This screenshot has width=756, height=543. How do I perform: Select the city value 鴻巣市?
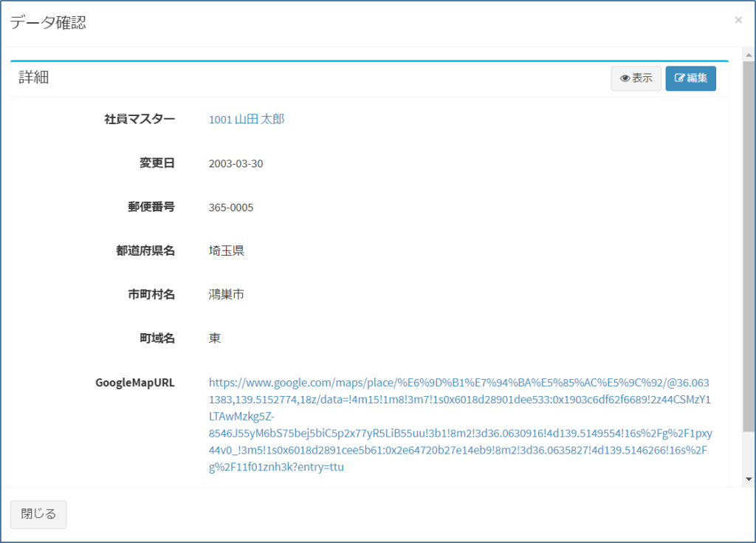click(226, 295)
